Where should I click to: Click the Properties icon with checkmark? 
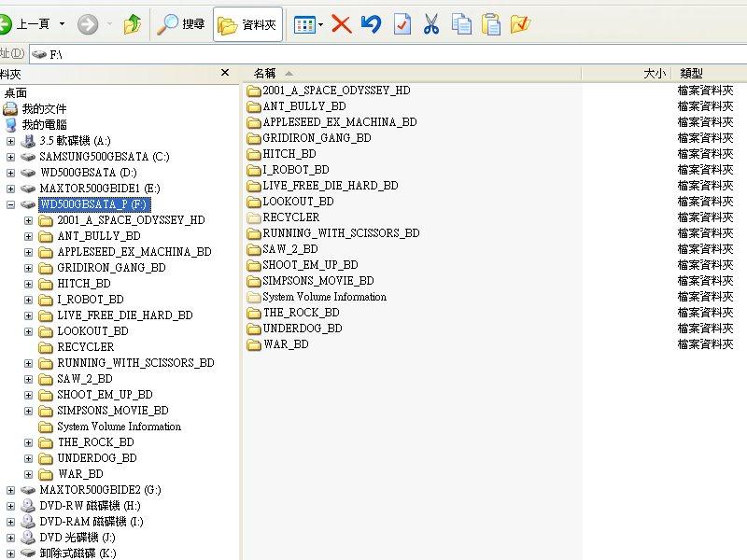[402, 24]
